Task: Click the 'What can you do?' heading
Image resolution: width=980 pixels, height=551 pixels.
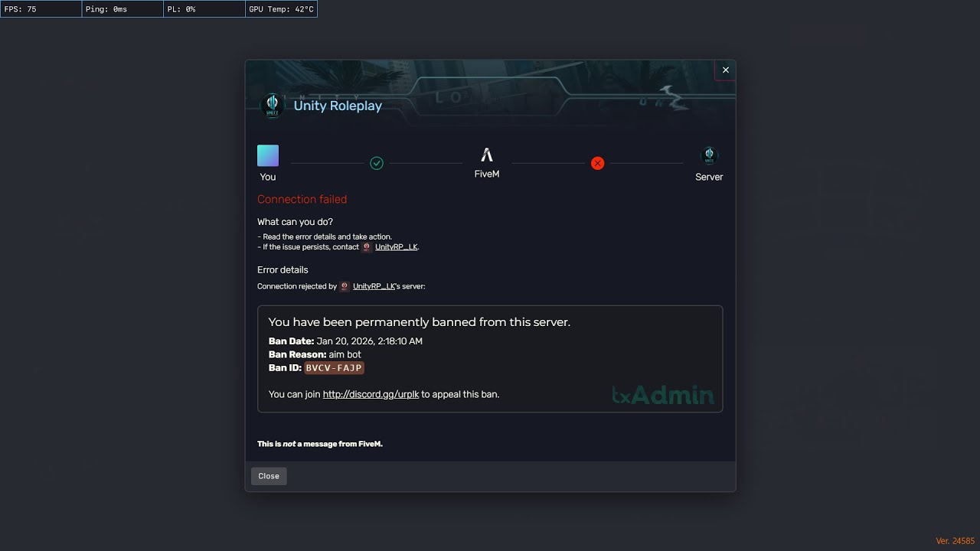Action: click(x=295, y=222)
